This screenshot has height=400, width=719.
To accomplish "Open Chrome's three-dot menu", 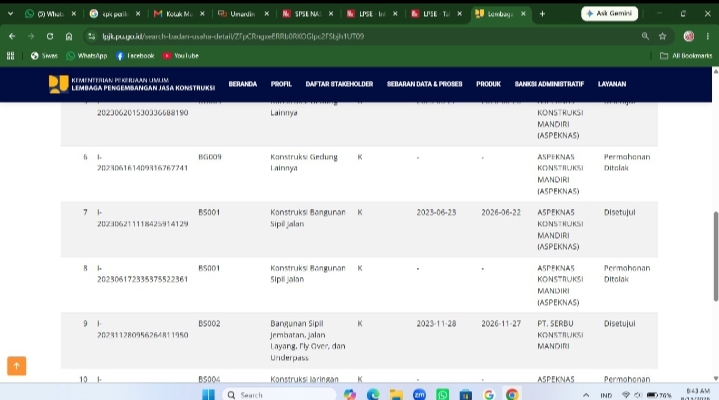I will click(x=708, y=36).
